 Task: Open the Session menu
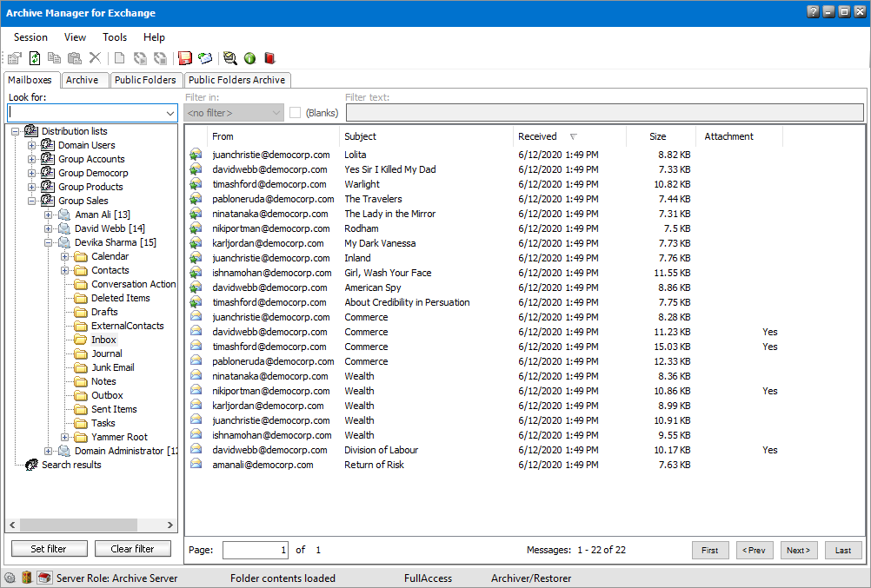point(30,37)
